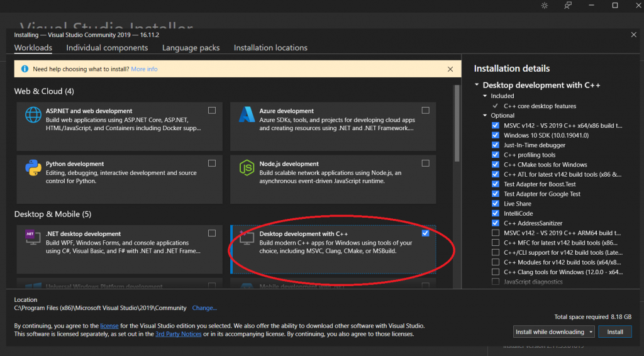Select C++ core desktop features item
Image resolution: width=644 pixels, height=356 pixels.
click(x=540, y=106)
